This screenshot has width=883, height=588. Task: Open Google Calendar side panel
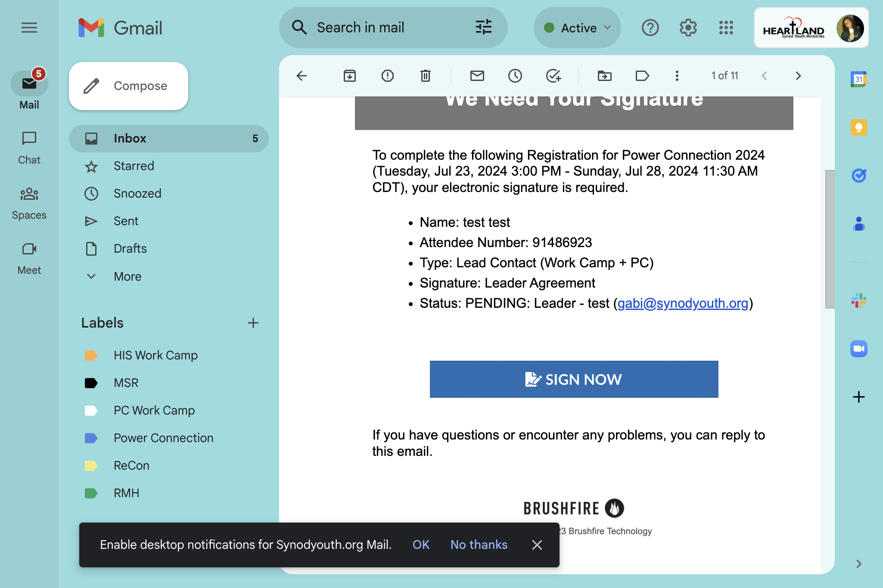[859, 79]
